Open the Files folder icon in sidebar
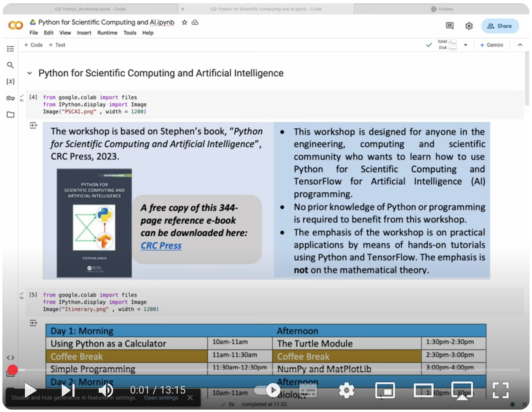Viewport: 532px width, 412px height. pos(10,115)
